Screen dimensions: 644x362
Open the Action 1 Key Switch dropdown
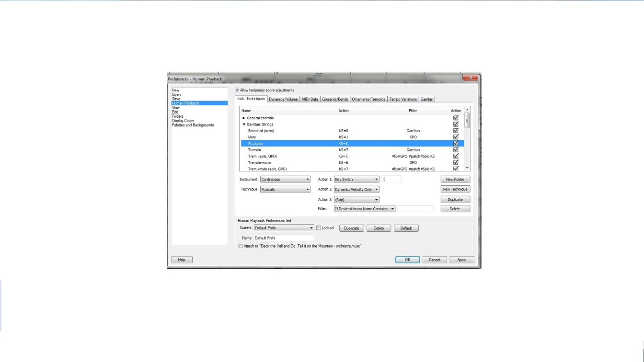click(356, 180)
